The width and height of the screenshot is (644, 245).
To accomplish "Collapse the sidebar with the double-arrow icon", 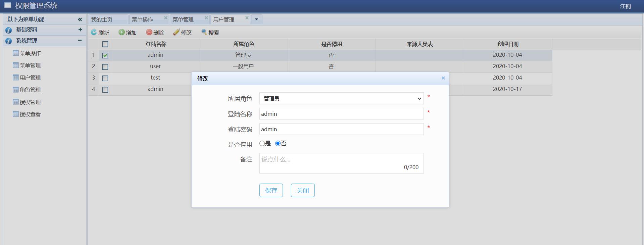I will [80, 19].
